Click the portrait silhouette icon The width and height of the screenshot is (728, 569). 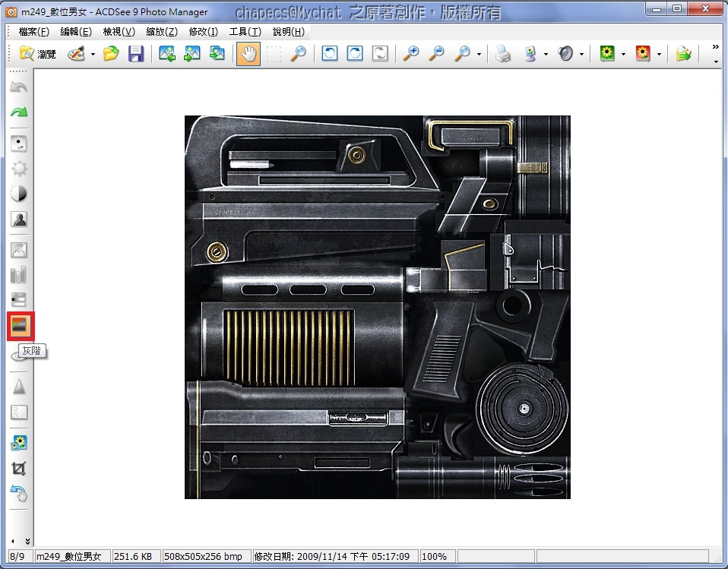(19, 219)
